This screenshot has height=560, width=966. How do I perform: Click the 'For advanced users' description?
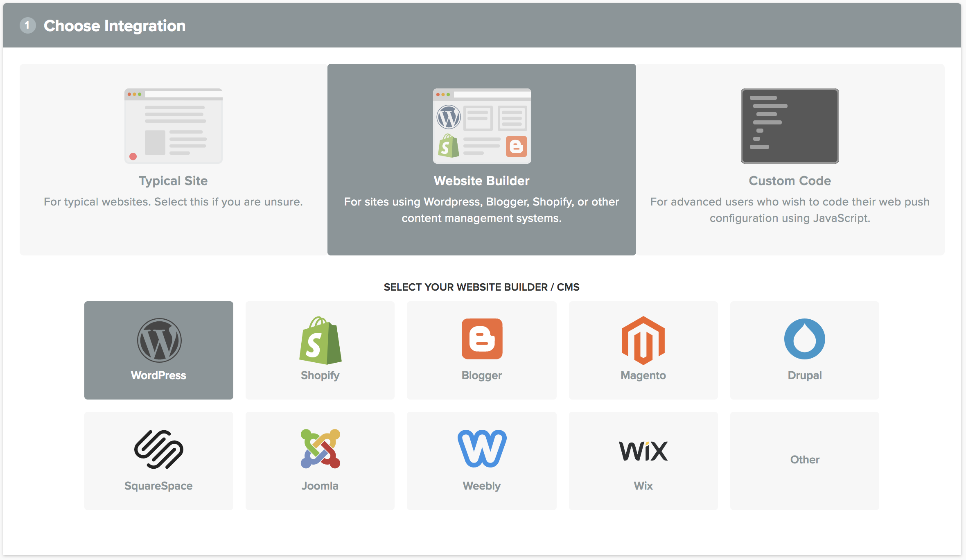click(x=790, y=210)
